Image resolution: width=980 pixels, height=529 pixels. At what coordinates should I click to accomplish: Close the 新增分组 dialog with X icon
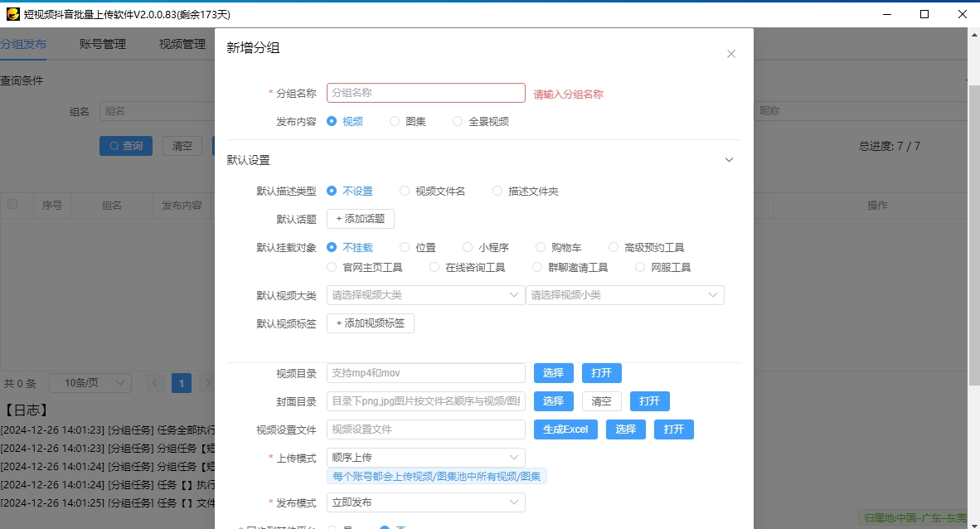pyautogui.click(x=730, y=54)
